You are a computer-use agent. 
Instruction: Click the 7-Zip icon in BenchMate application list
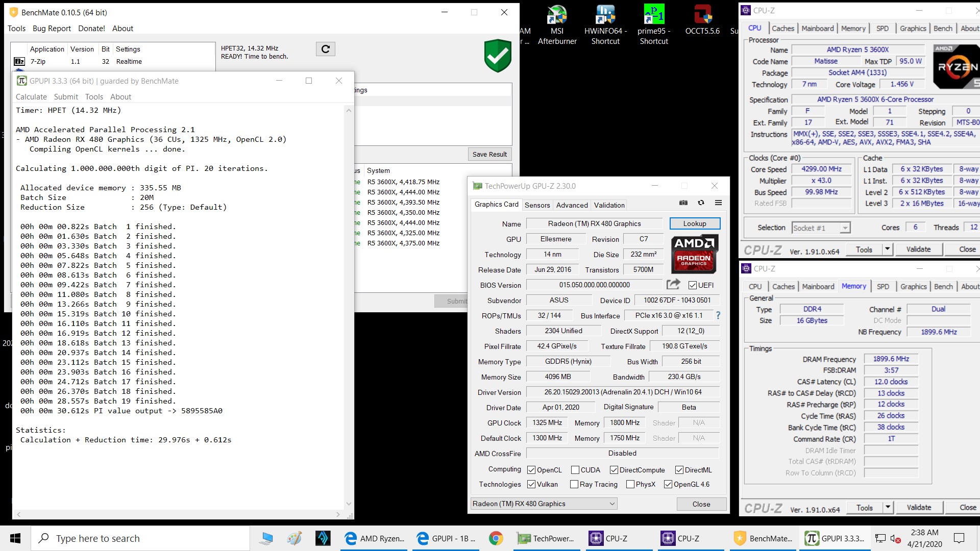[19, 61]
